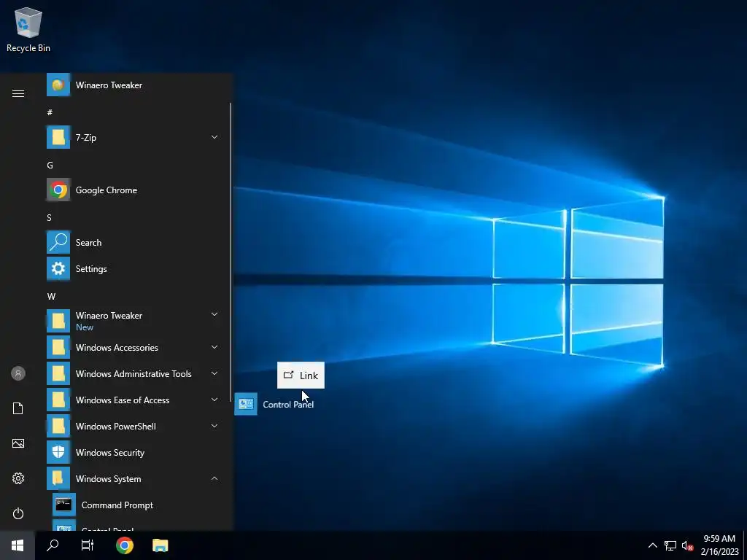The height and width of the screenshot is (560, 747).
Task: Open the 7-Zip folder icon
Action: click(58, 137)
